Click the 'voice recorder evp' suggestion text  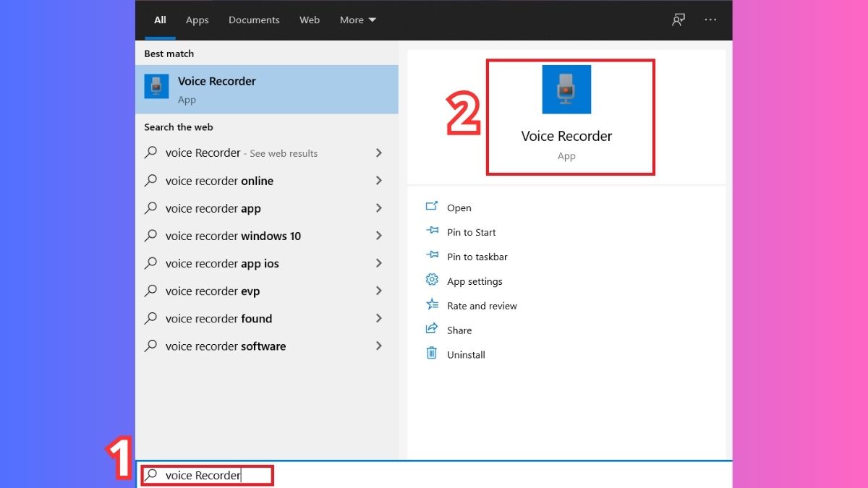click(x=213, y=291)
